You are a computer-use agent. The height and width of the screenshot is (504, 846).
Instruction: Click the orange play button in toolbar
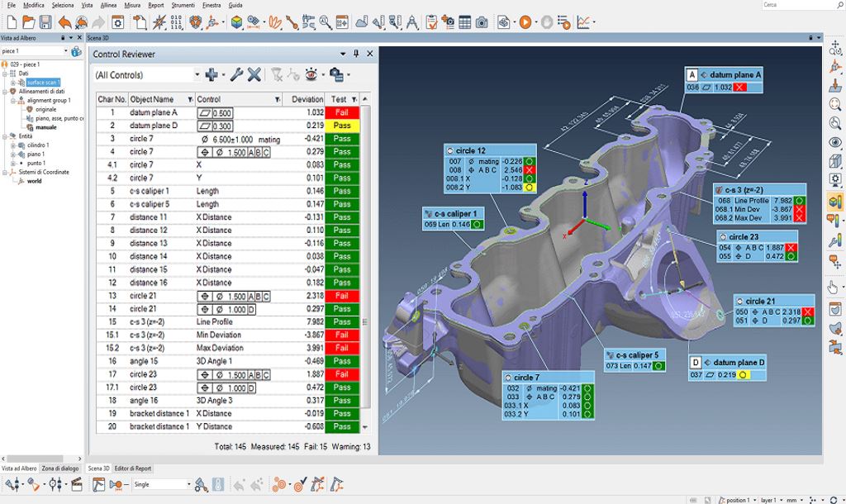[x=525, y=22]
